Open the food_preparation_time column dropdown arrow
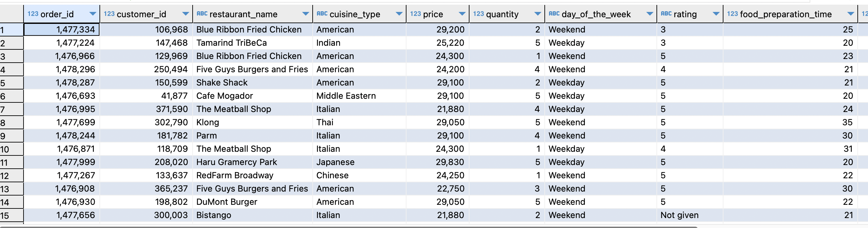This screenshot has height=228, width=868. (850, 14)
